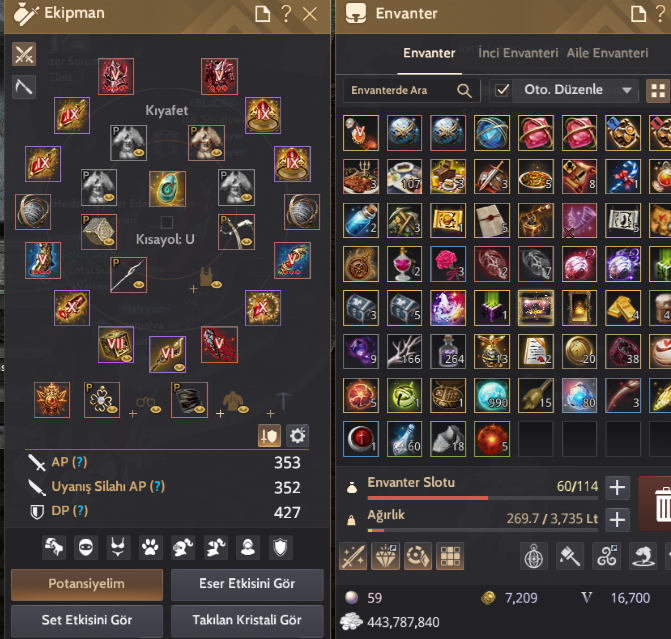Click the Potansiyelim button
Screen dimensions: 671x639
coord(87,584)
